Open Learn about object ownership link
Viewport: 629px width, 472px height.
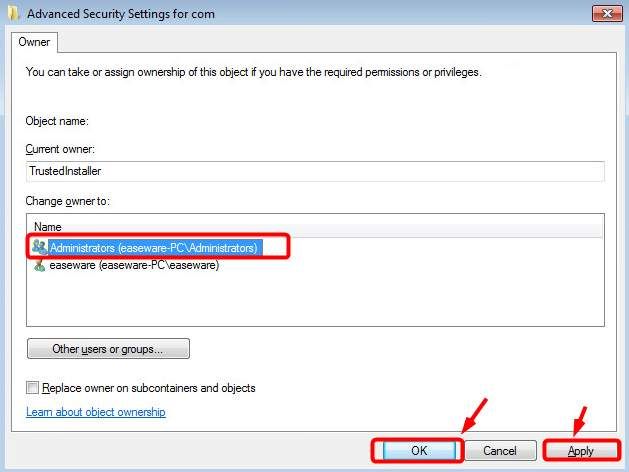[96, 412]
